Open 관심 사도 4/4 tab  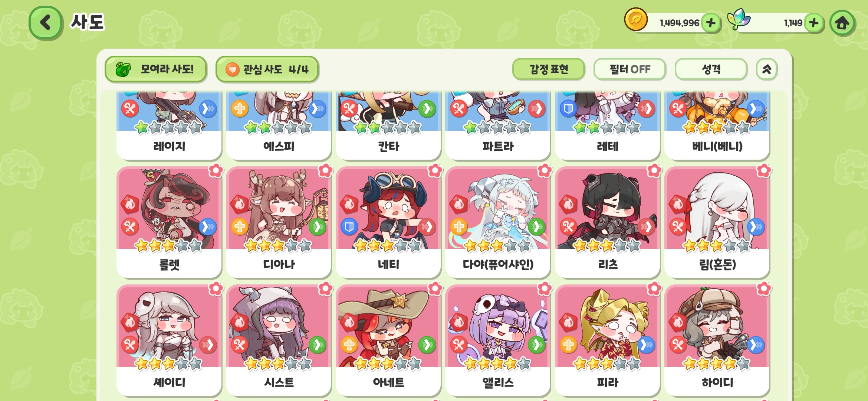(267, 69)
